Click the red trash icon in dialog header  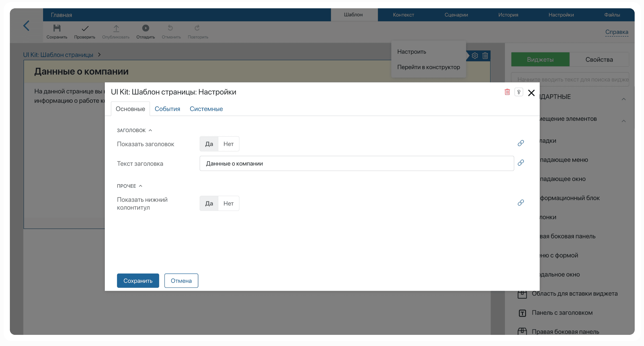[x=507, y=92]
